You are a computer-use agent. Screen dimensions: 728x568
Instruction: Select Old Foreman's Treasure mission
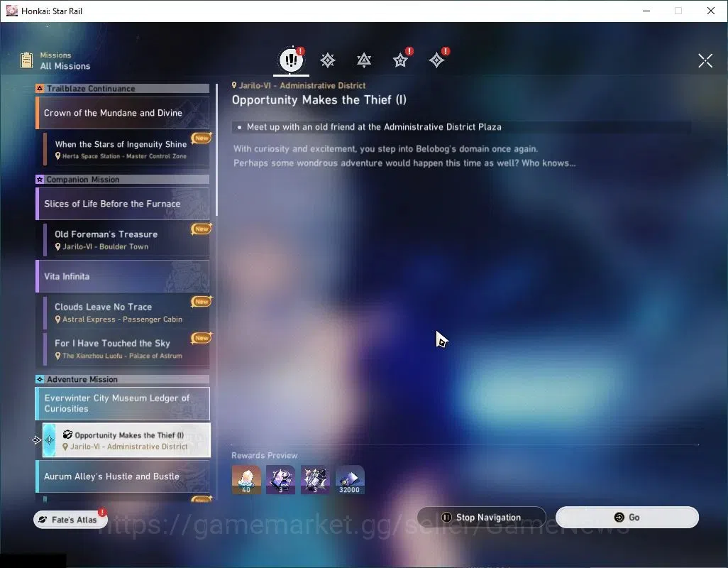tap(126, 240)
